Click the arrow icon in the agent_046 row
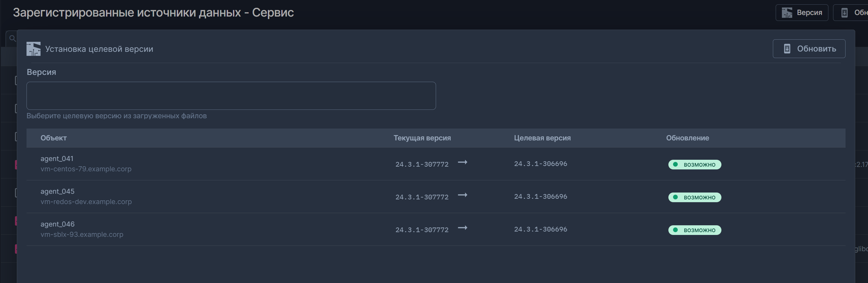The image size is (868, 283). coord(462,228)
